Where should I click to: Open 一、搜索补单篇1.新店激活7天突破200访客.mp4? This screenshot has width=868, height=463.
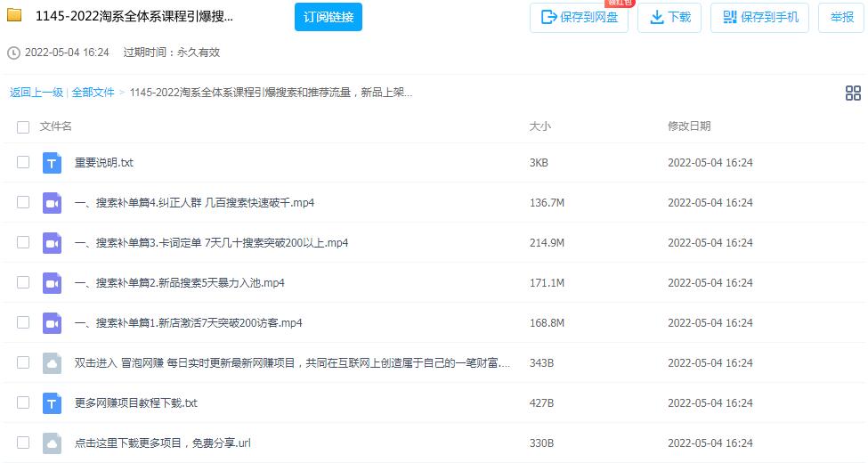188,323
